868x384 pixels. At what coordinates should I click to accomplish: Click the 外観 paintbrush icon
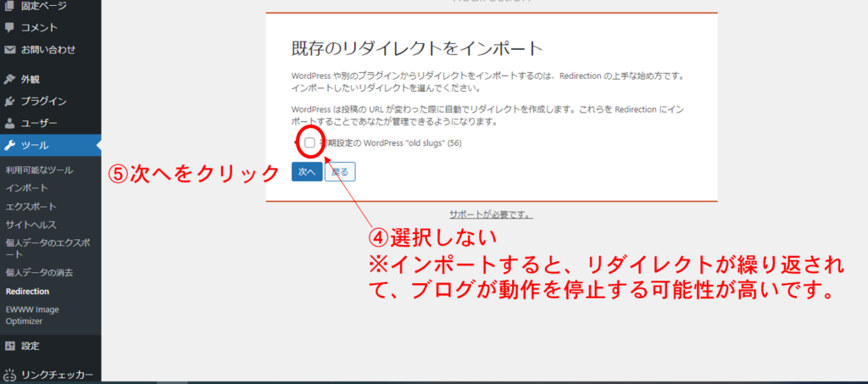[x=9, y=79]
